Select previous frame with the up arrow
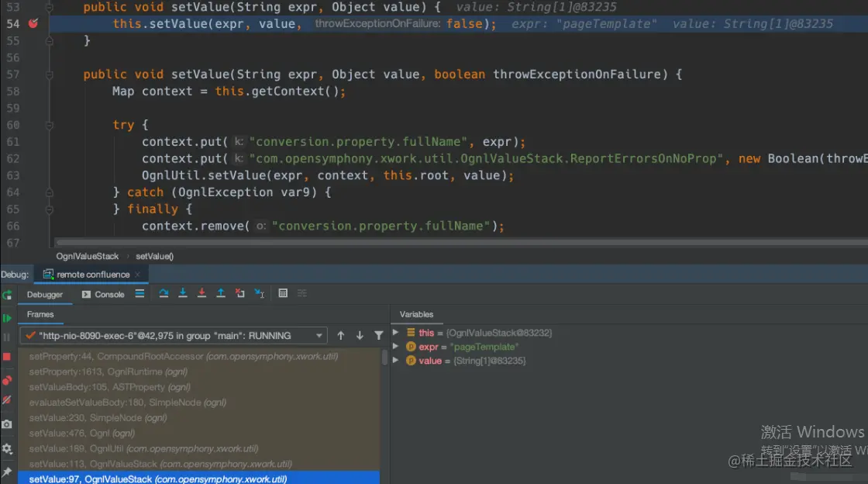Screen dimensions: 868x484 (x=341, y=336)
